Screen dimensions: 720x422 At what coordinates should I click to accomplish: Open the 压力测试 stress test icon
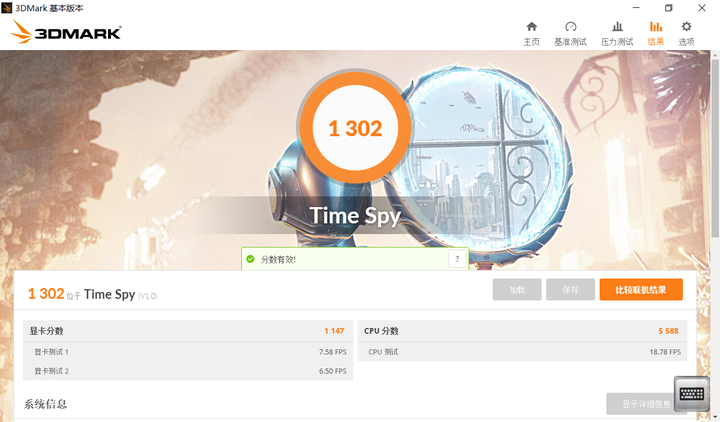click(x=617, y=27)
